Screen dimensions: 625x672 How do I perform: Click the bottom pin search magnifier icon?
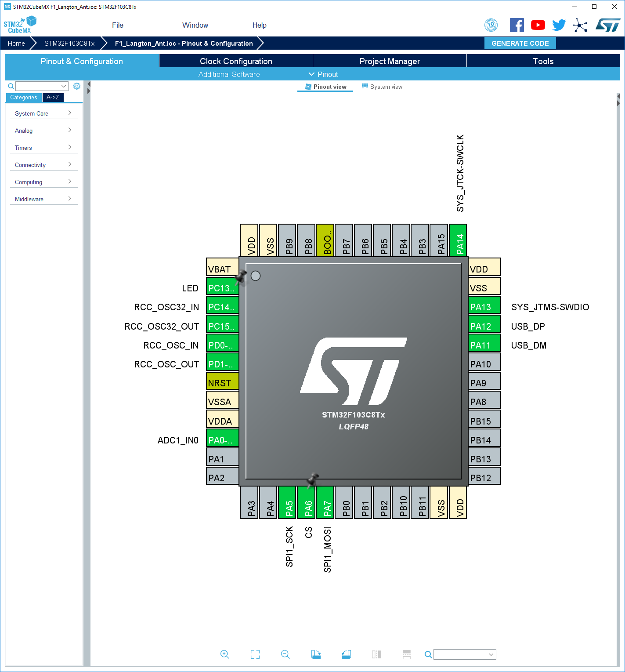(x=428, y=654)
